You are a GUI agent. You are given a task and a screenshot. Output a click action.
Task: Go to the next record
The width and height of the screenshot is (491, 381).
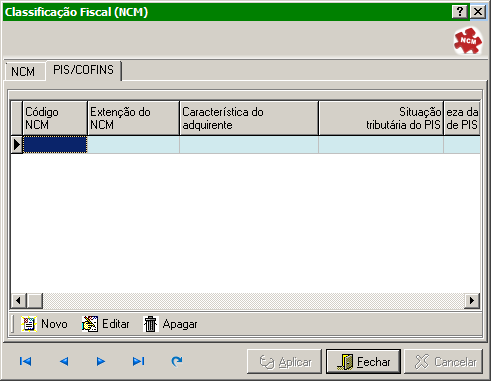click(101, 361)
